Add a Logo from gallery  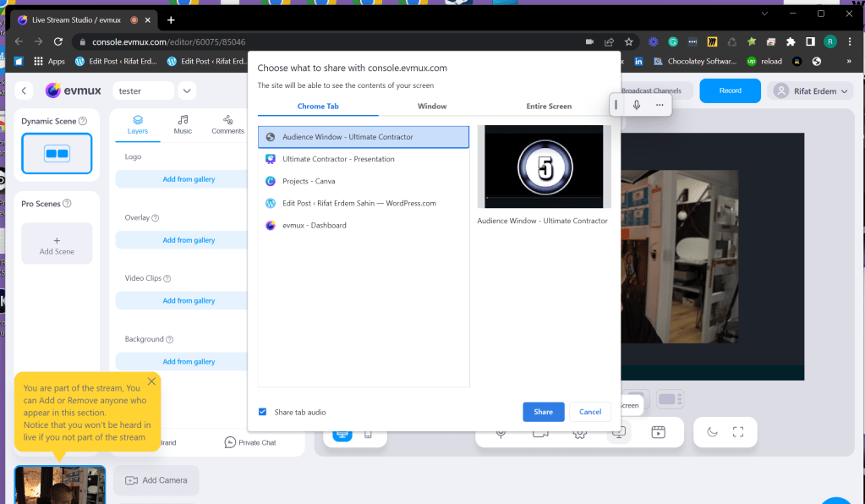coord(189,179)
